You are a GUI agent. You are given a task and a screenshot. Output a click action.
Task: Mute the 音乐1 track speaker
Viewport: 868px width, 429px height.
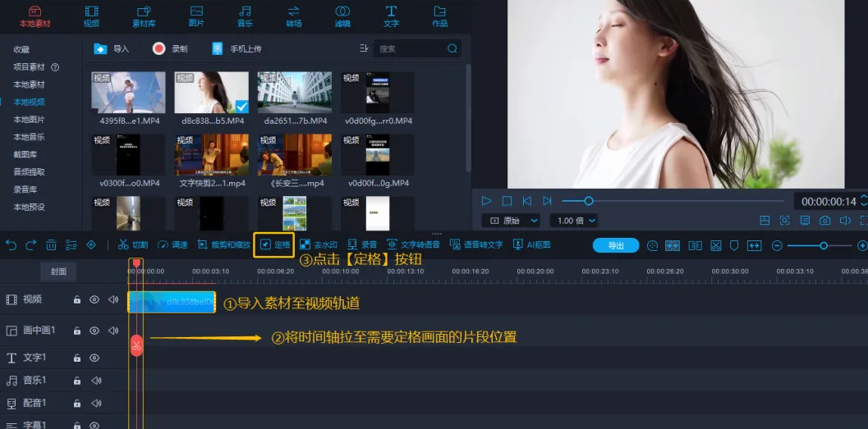(x=96, y=381)
